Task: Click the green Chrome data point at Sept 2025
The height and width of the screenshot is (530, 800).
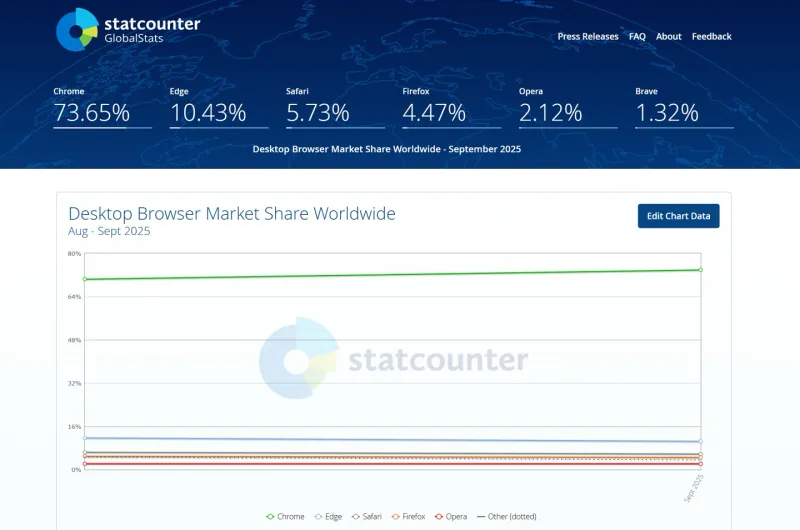Action: click(700, 270)
